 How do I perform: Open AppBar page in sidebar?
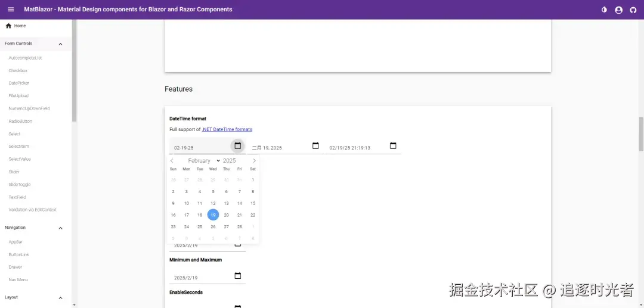click(x=16, y=241)
